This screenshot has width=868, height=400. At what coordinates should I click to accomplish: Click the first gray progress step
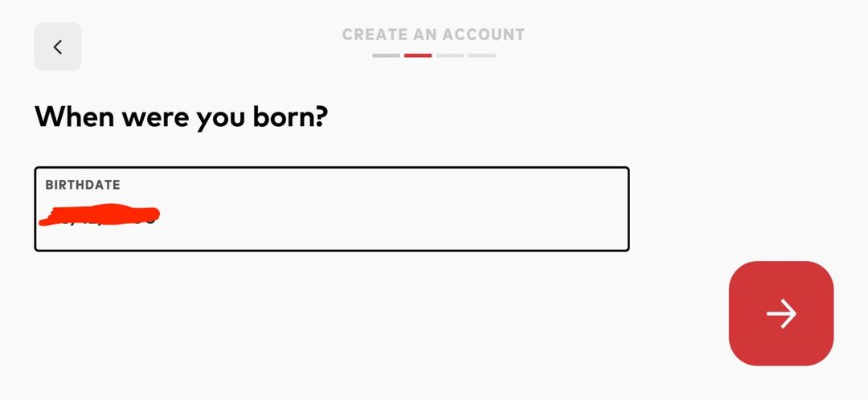tap(386, 55)
